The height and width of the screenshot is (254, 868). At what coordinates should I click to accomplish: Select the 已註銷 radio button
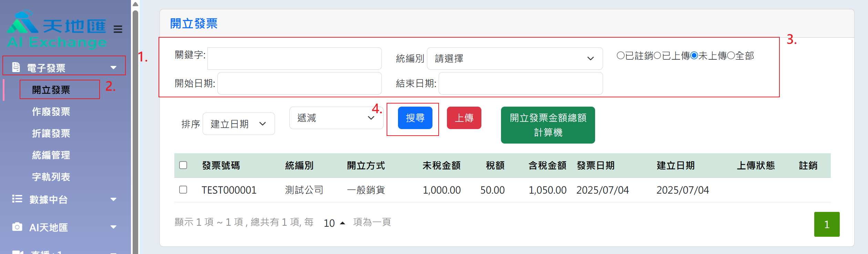620,56
